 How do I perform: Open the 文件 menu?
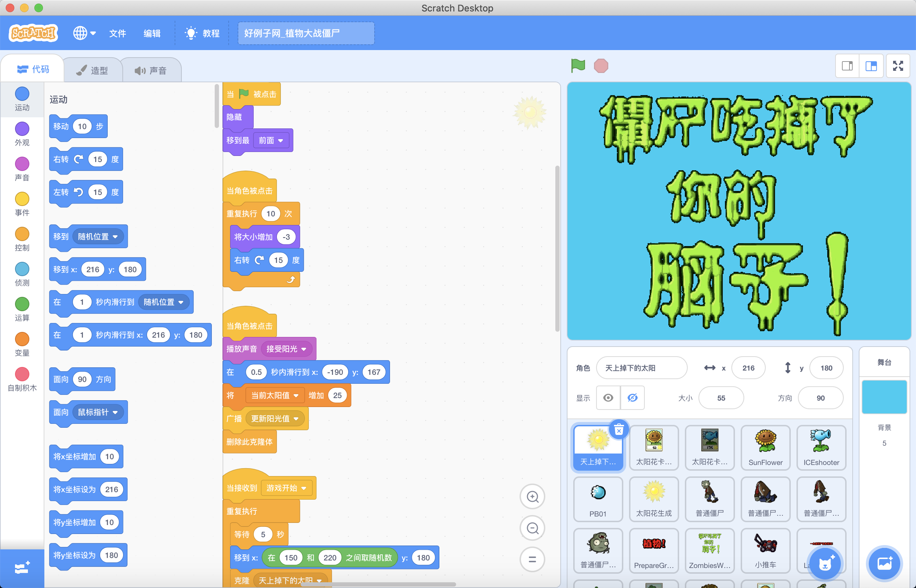[x=117, y=33]
